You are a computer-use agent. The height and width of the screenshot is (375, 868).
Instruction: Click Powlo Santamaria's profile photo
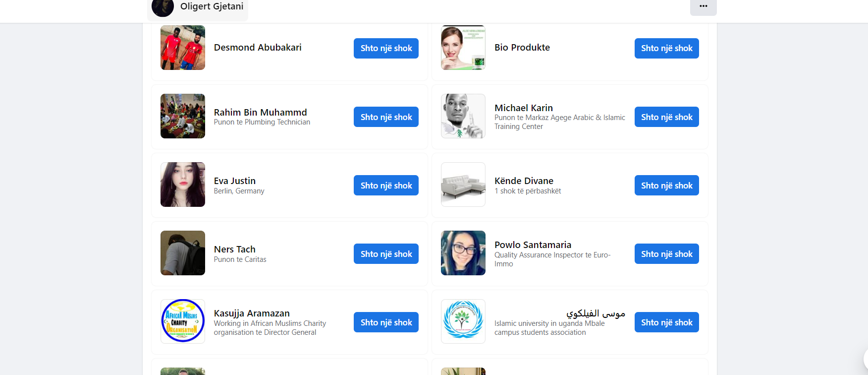pos(463,253)
